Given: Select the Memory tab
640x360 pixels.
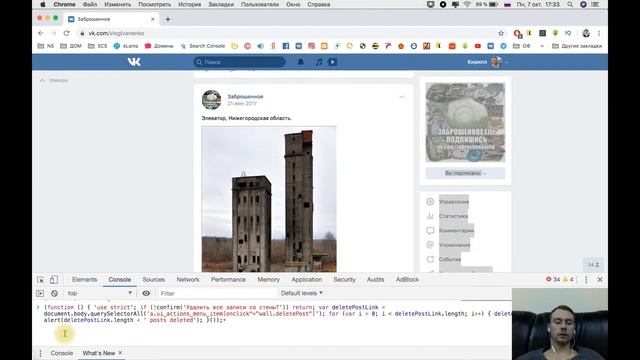Looking at the screenshot, I should (269, 280).
